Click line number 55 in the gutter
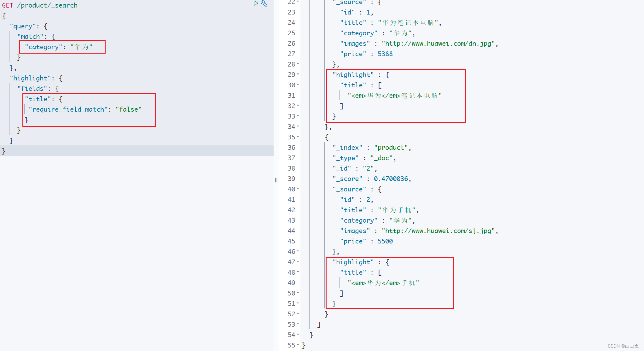 tap(292, 345)
